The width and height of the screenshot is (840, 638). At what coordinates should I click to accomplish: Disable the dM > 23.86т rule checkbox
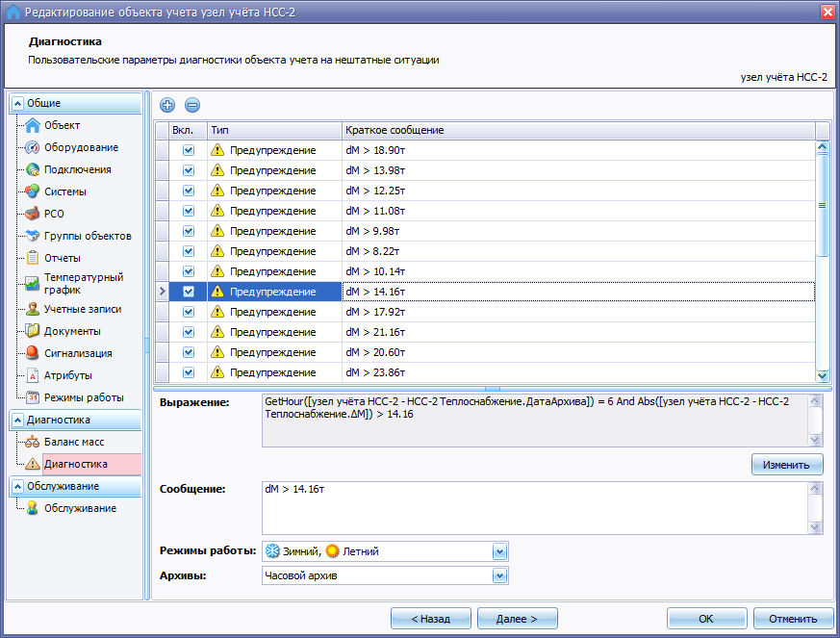click(x=189, y=372)
